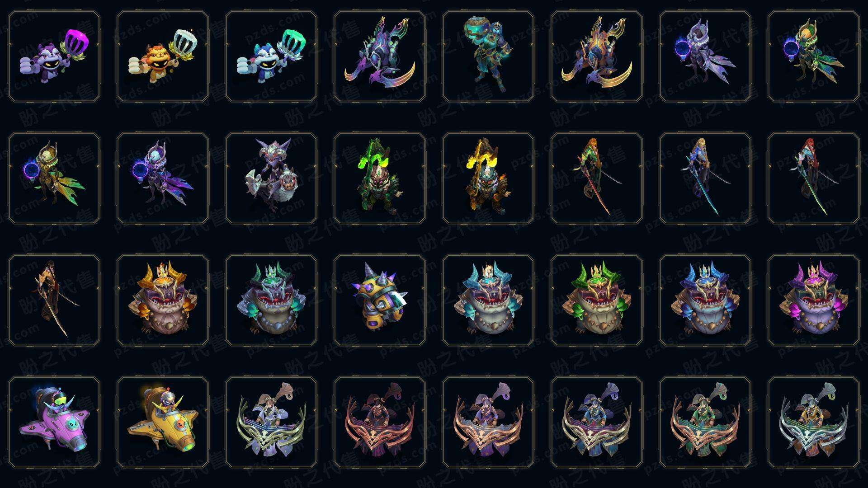Select the orange cat with white balloon
The image size is (868, 488).
point(163,56)
